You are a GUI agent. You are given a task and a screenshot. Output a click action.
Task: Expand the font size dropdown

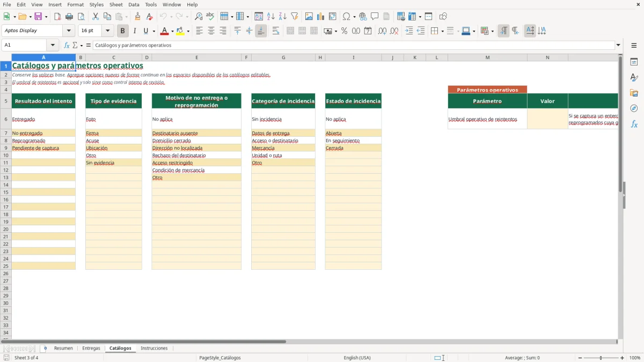tap(107, 31)
